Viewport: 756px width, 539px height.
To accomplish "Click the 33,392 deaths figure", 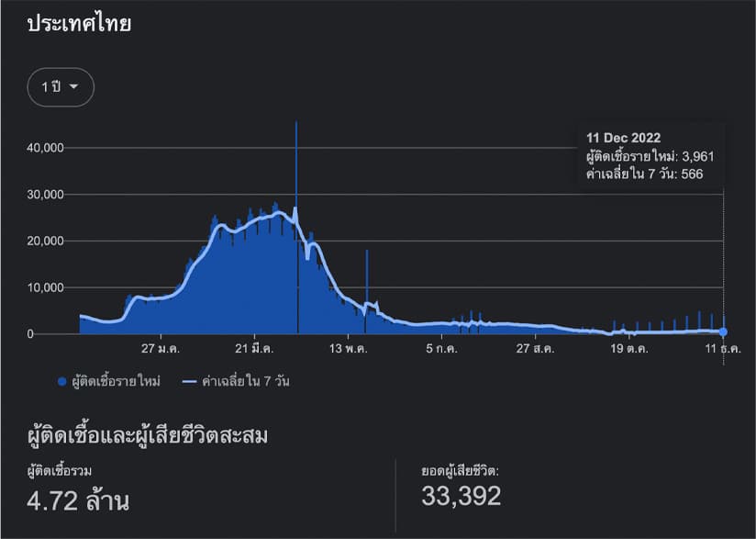I will pyautogui.click(x=461, y=496).
